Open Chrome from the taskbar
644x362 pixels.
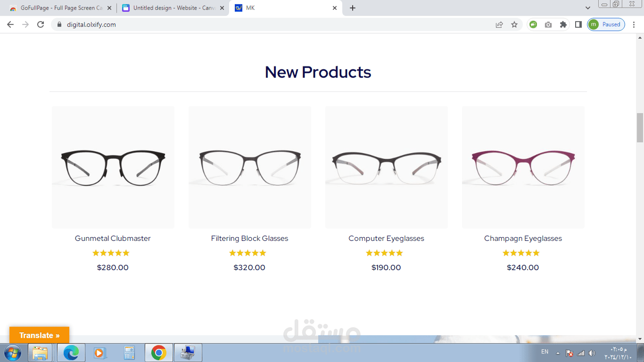(158, 353)
